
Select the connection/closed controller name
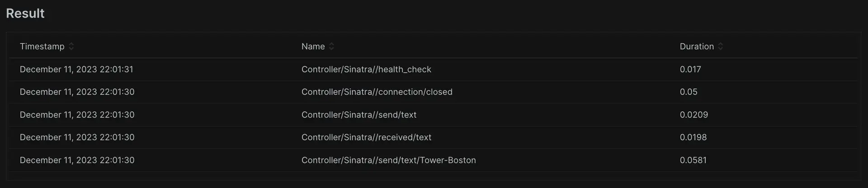[377, 92]
